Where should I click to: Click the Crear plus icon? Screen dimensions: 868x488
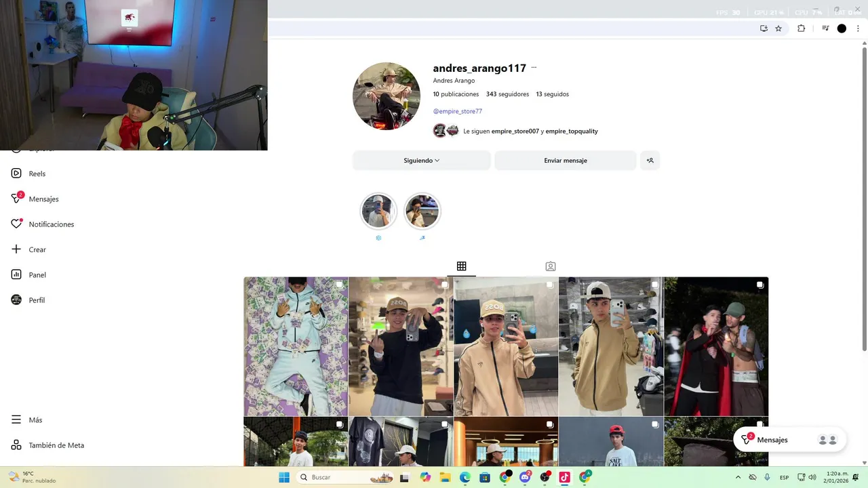point(16,249)
